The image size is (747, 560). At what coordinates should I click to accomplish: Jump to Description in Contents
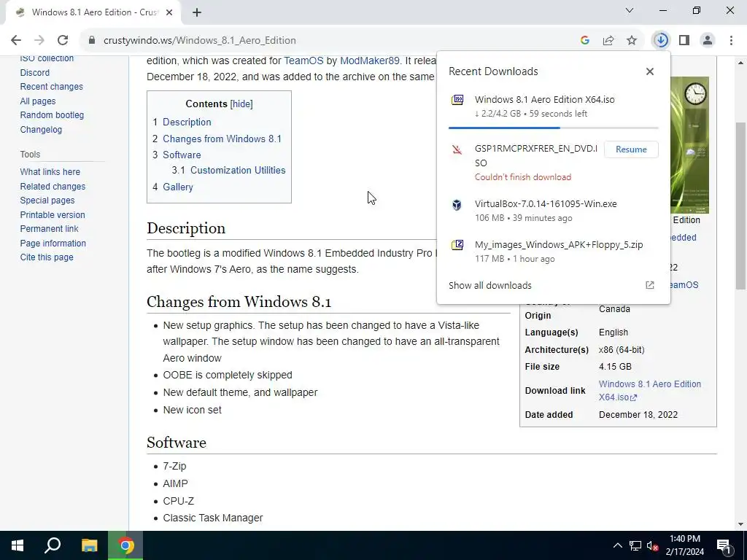click(187, 122)
